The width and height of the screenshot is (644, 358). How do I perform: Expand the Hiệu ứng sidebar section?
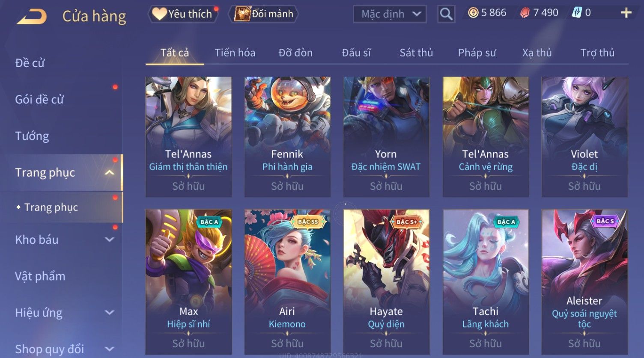(110, 313)
